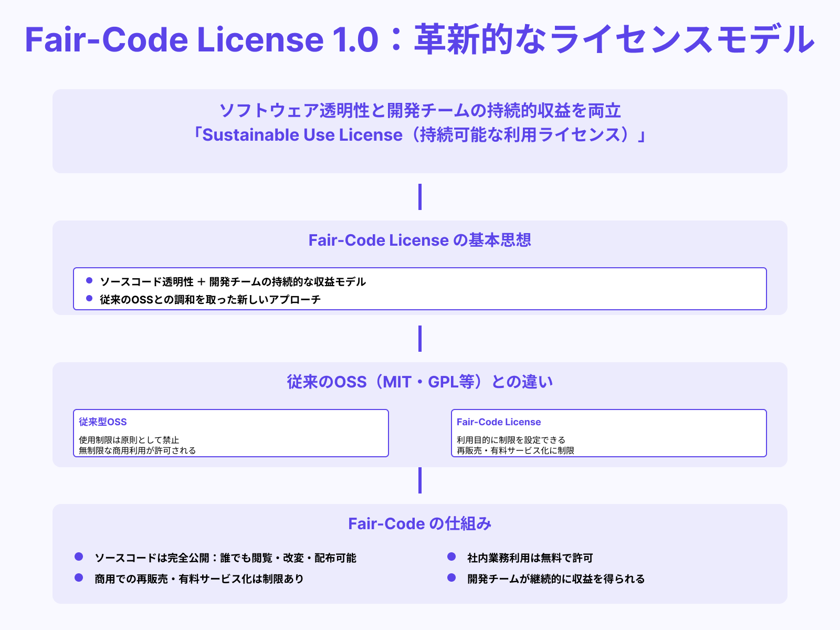Click the text 無制限な商用利用が許可される
The width and height of the screenshot is (840, 630).
click(x=138, y=450)
